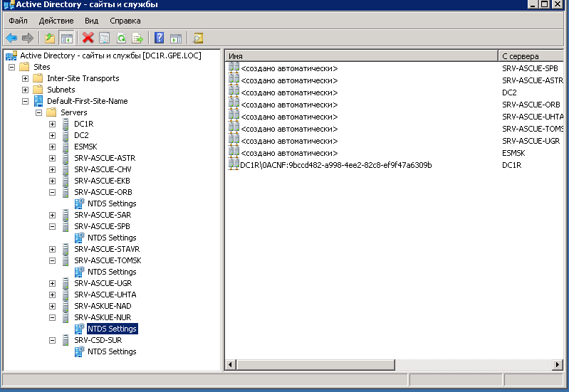Click the Inter-Site Transports folder icon
The height and width of the screenshot is (392, 569).
click(38, 78)
